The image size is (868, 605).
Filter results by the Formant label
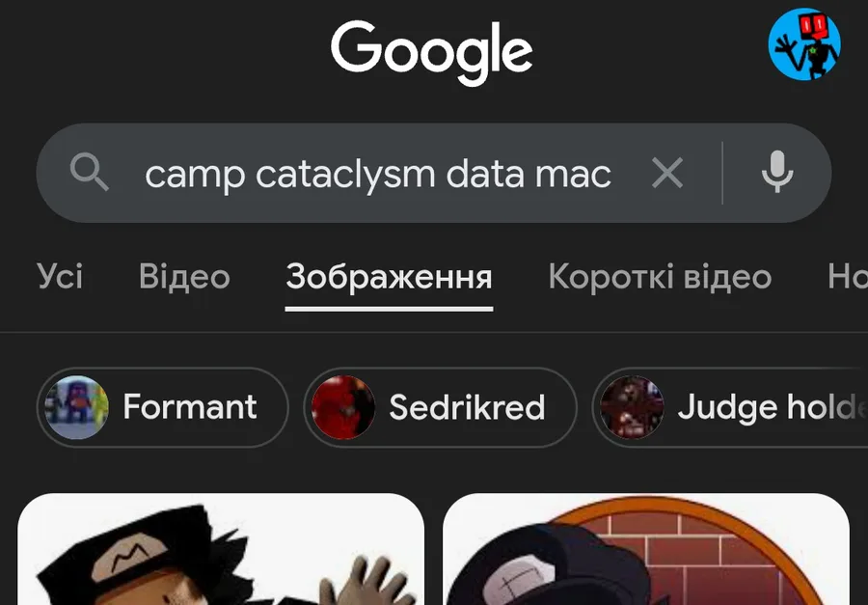(x=190, y=407)
